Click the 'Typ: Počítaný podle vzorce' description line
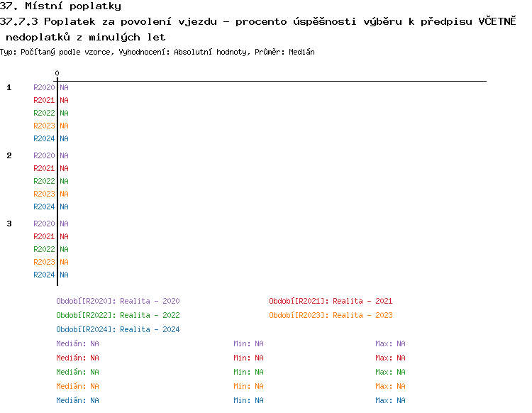This screenshot has height=413, width=532. tap(157, 52)
